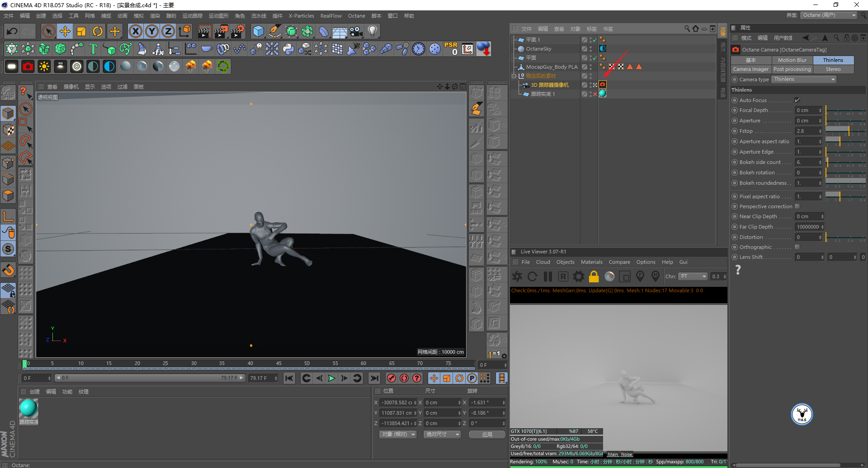The height and width of the screenshot is (468, 868).
Task: Go to the start of animation
Action: coord(289,378)
